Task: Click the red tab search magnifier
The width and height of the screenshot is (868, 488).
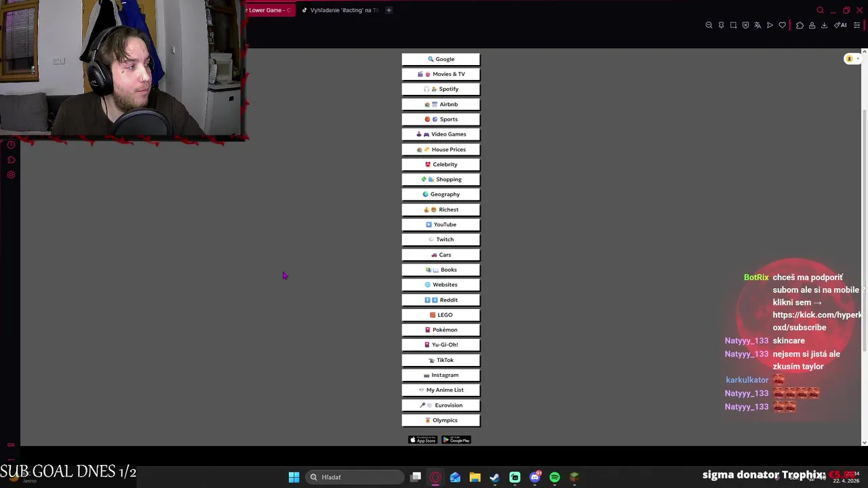Action: coord(820,10)
